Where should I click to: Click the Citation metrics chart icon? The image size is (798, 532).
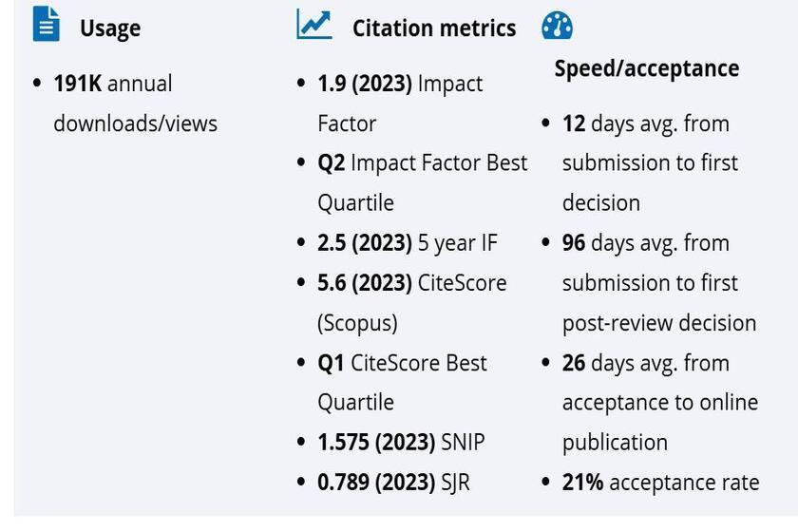click(314, 25)
